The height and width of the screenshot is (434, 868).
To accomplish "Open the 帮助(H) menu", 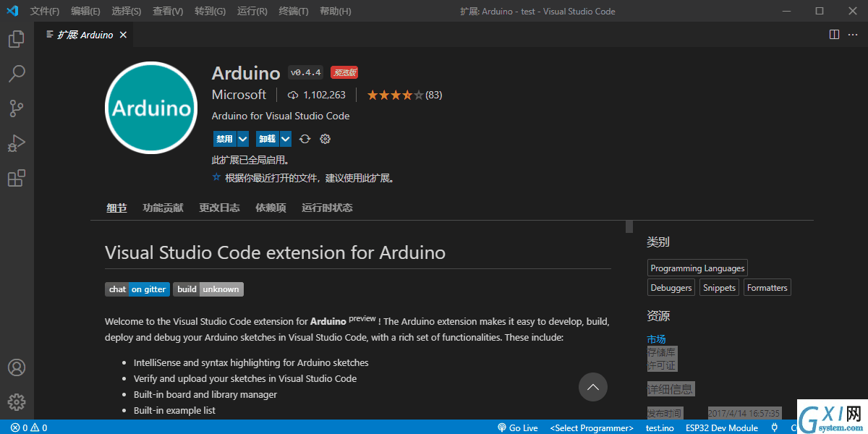I will click(335, 11).
